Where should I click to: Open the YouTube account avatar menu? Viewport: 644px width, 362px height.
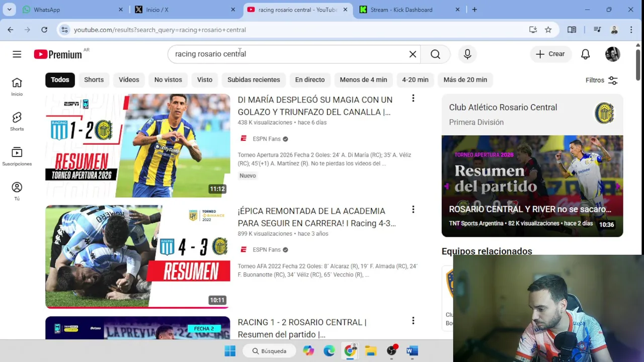(612, 54)
